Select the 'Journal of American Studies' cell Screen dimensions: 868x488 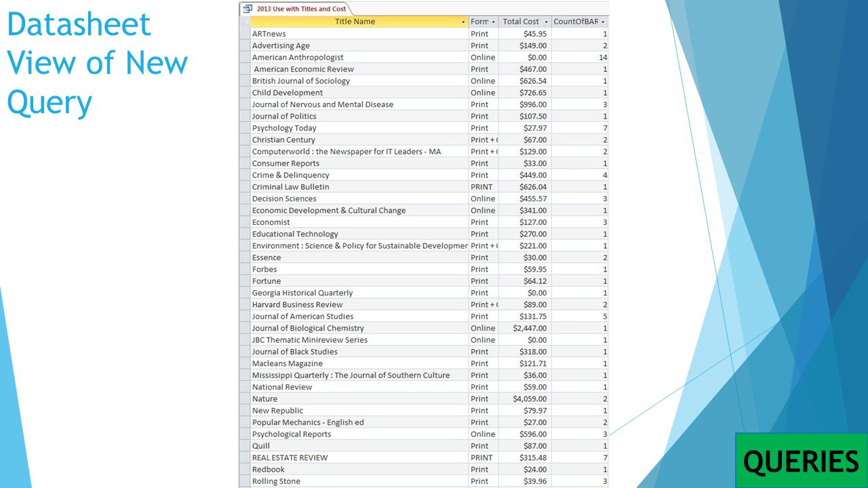pos(359,317)
